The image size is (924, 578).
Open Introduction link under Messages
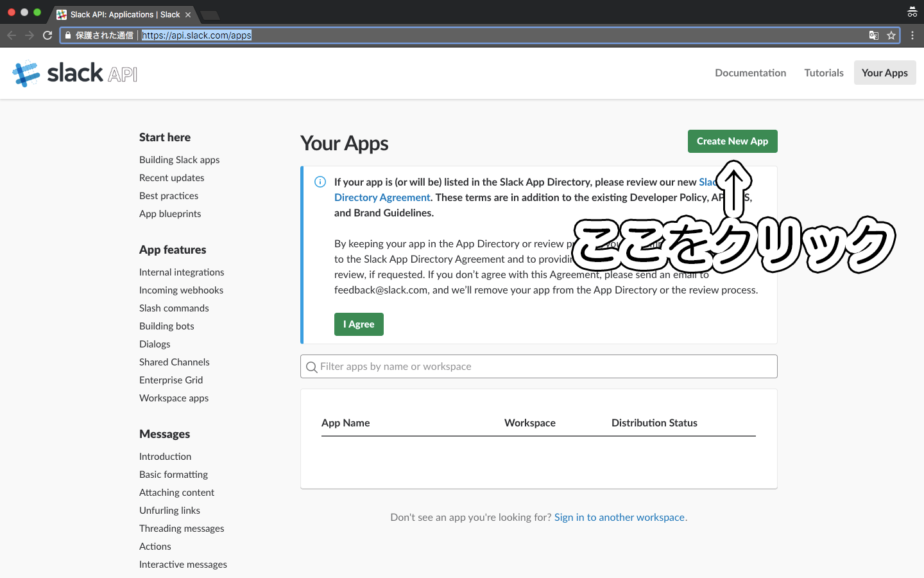tap(166, 457)
